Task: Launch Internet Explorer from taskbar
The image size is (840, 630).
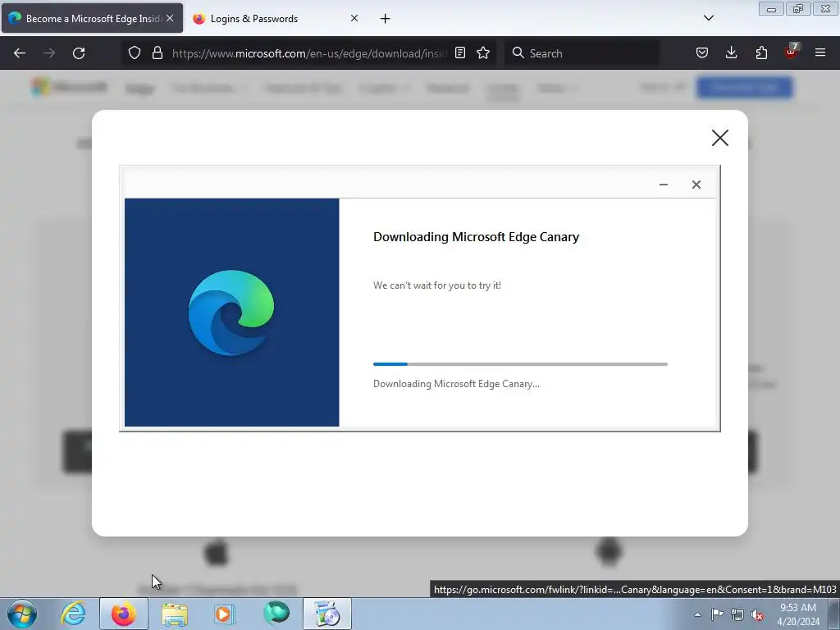Action: pyautogui.click(x=73, y=614)
